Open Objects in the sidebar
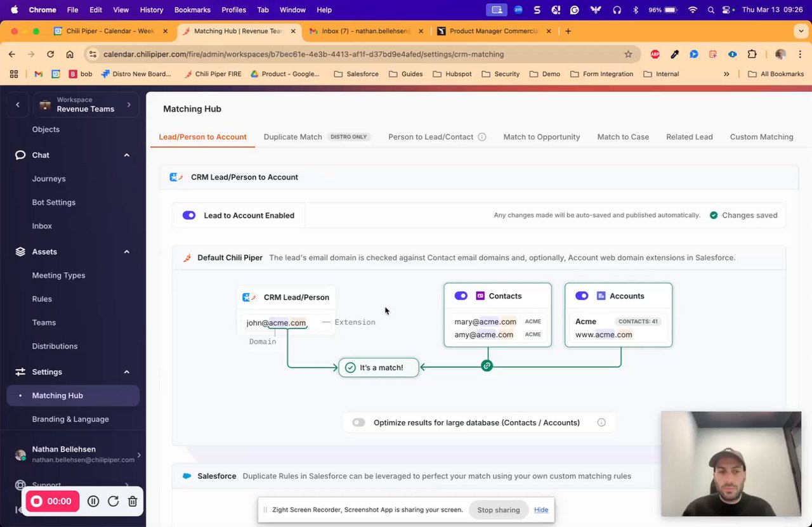 click(46, 129)
